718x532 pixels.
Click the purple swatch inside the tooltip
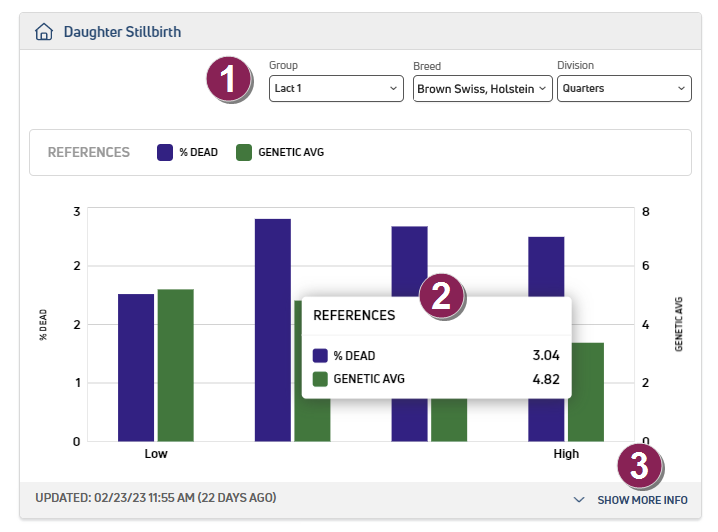pos(320,356)
